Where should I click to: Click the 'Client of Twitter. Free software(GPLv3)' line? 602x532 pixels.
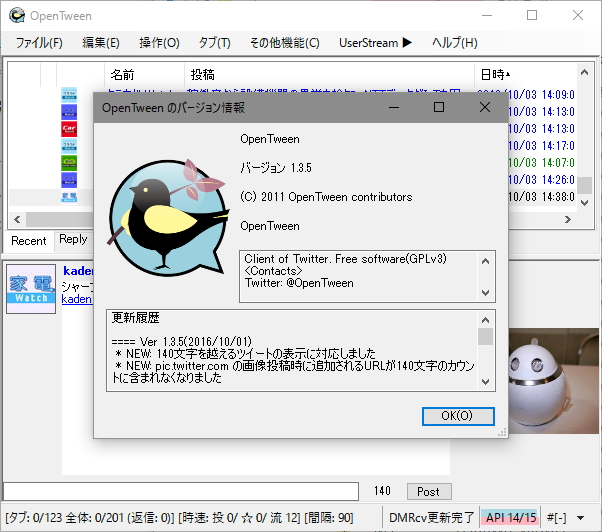(x=346, y=259)
